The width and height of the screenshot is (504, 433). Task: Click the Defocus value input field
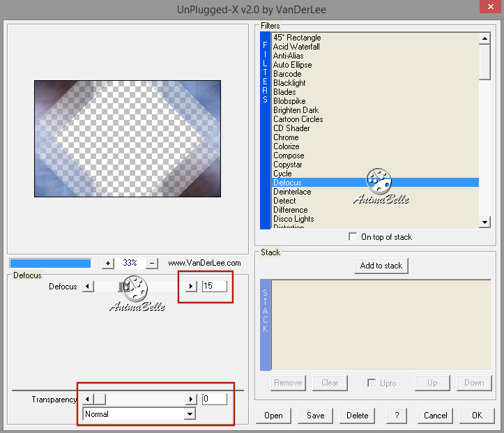[x=214, y=287]
